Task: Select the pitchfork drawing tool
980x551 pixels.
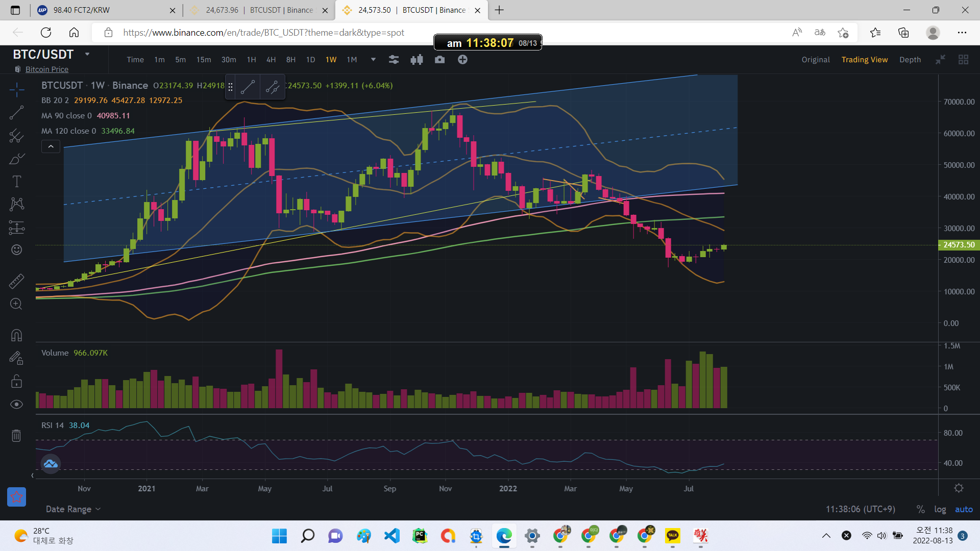Action: tap(16, 136)
